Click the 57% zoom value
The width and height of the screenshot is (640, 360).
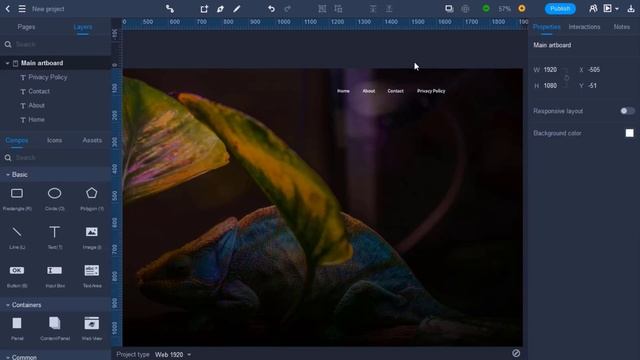coord(504,9)
